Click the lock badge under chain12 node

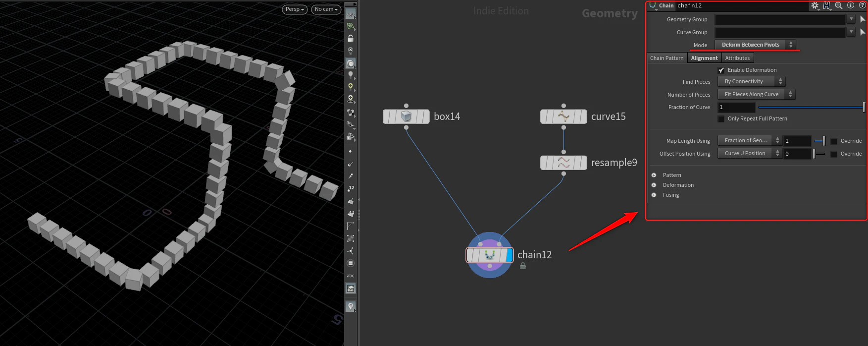point(522,266)
